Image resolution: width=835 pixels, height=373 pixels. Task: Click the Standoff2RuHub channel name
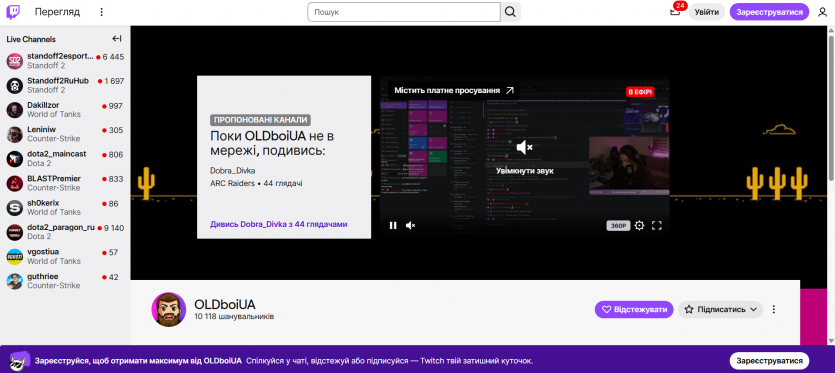point(58,81)
